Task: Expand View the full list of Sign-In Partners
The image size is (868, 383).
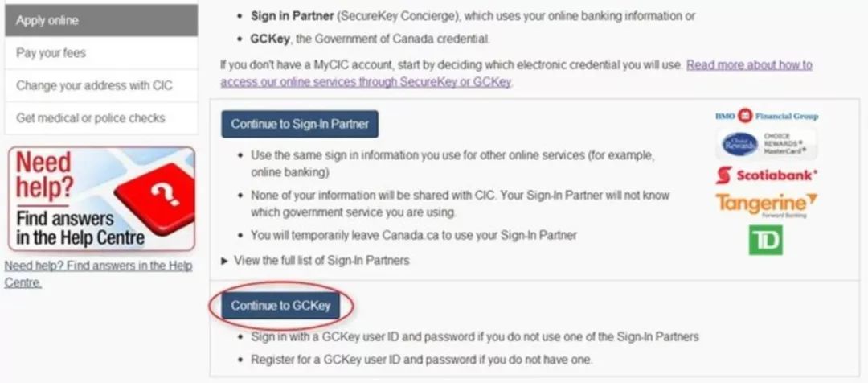Action: [x=321, y=260]
